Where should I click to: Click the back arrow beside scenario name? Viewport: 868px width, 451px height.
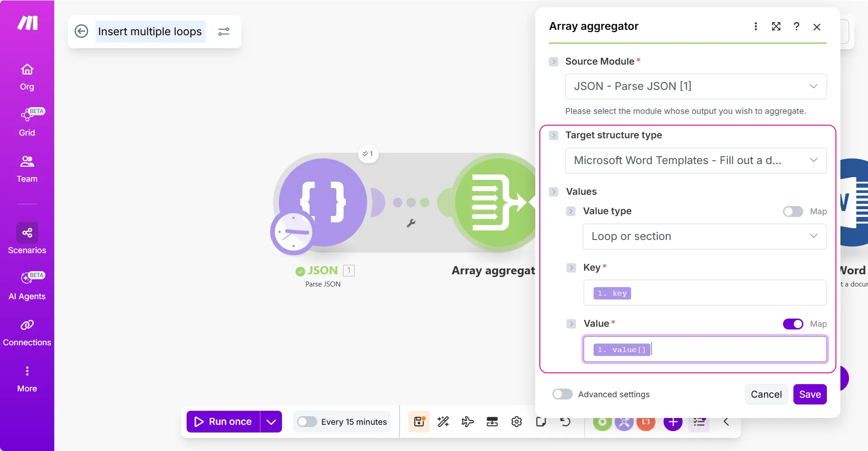coord(81,31)
